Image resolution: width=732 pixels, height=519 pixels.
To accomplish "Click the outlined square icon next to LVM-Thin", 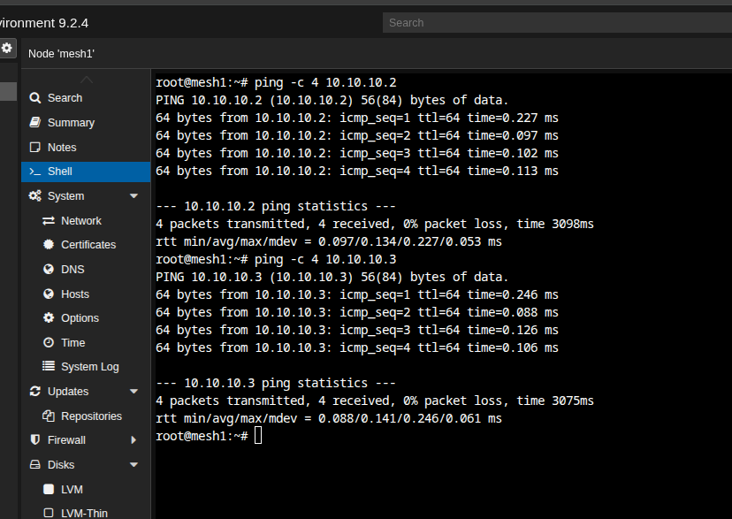I will pyautogui.click(x=49, y=513).
